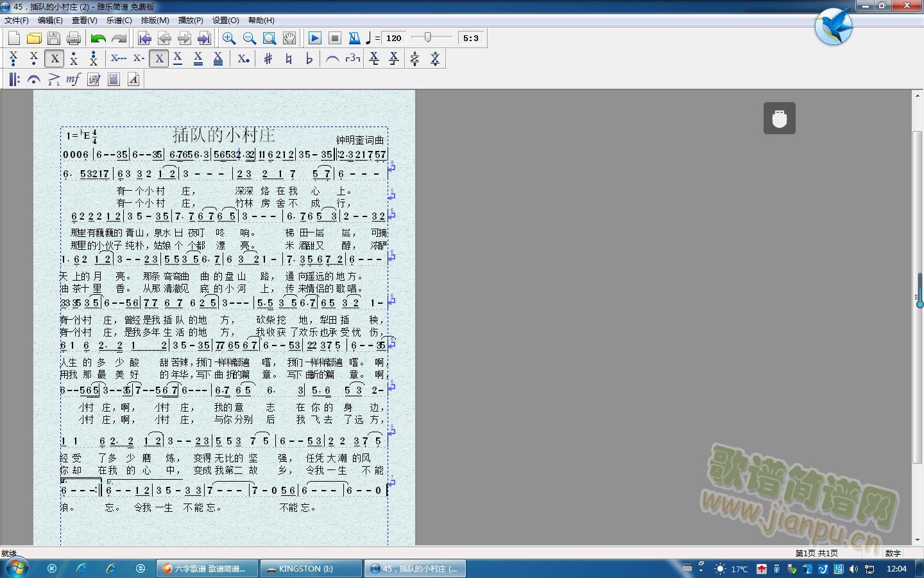The image size is (924, 578).
Task: Click the sharp accidental icon
Action: [x=268, y=58]
